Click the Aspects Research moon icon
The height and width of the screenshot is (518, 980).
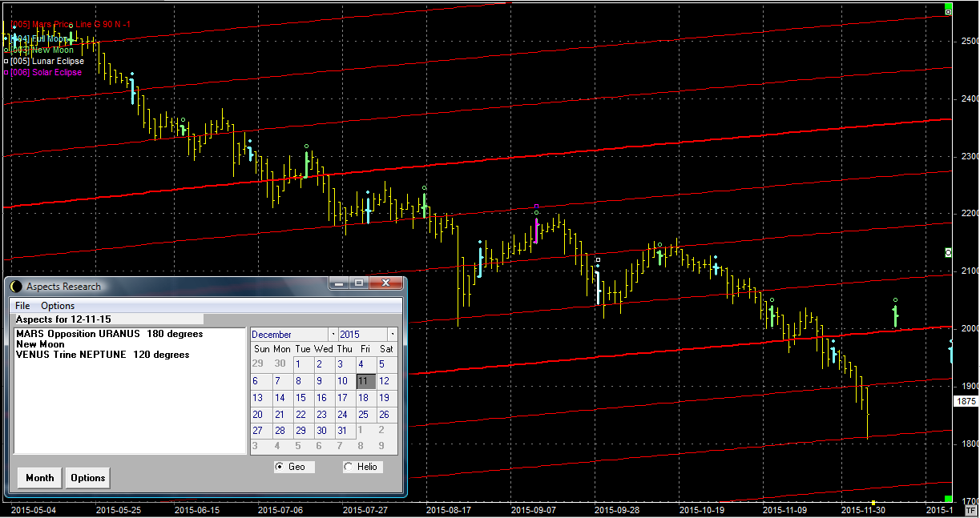pos(16,287)
